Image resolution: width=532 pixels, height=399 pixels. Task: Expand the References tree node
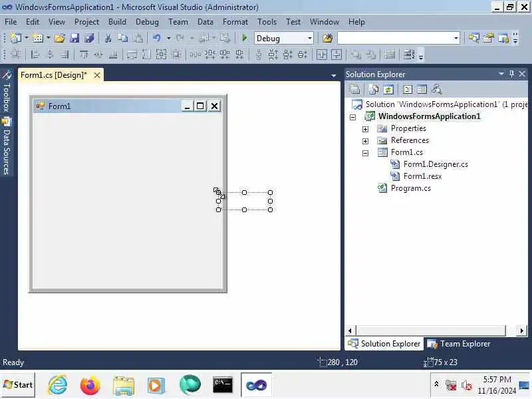[365, 141]
